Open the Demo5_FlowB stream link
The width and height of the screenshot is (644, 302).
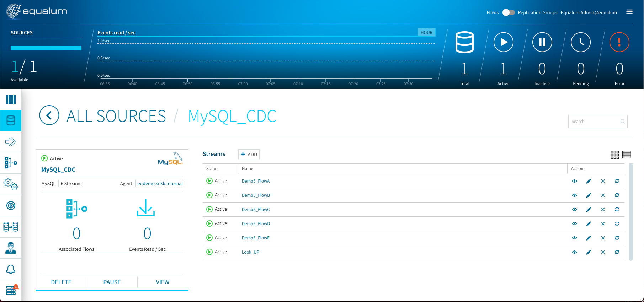pos(256,195)
